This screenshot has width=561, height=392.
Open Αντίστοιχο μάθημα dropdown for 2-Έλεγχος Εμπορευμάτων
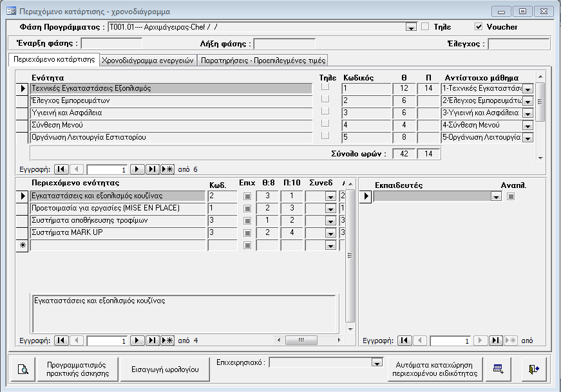pos(528,101)
